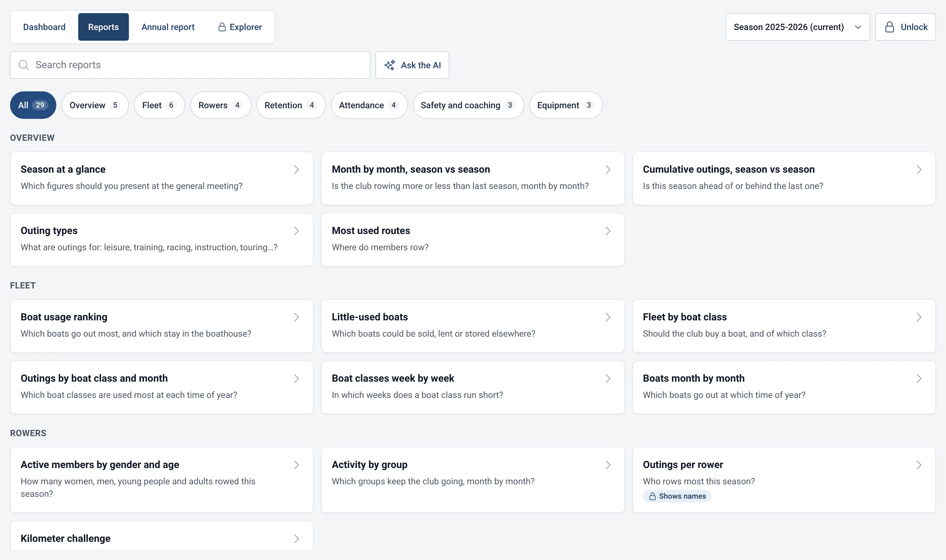This screenshot has width=946, height=560.
Task: Filter reports by Fleet
Action: click(160, 105)
